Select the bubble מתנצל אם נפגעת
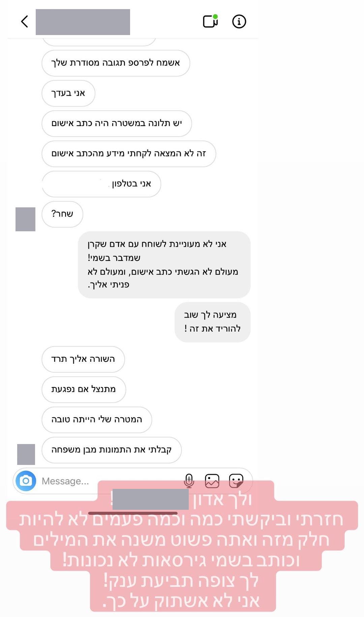Screen dimensions: 364x617 (x=84, y=389)
